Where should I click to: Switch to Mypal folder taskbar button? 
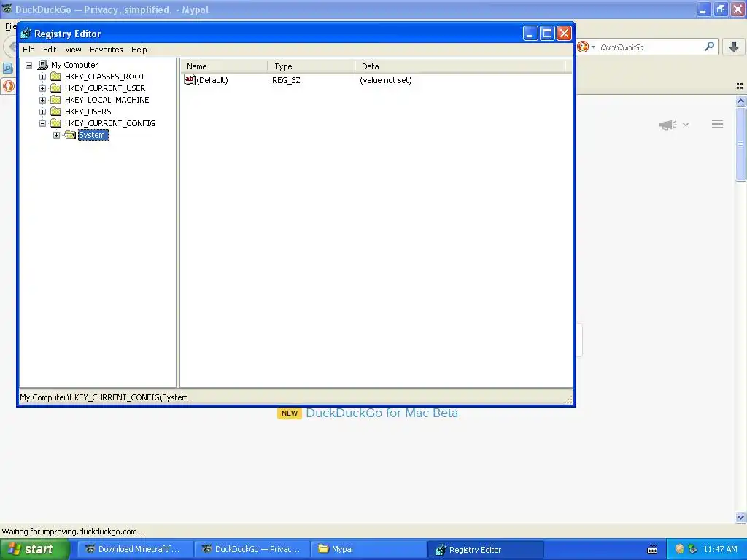click(368, 549)
